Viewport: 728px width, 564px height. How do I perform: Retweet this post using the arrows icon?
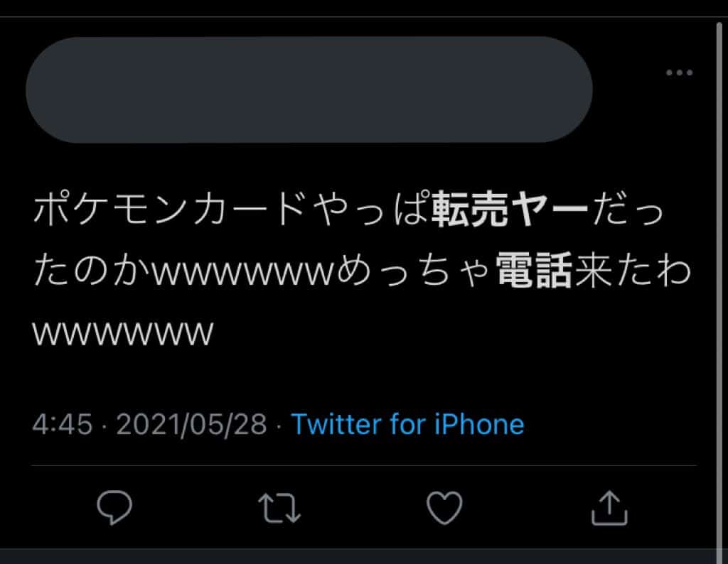[279, 508]
